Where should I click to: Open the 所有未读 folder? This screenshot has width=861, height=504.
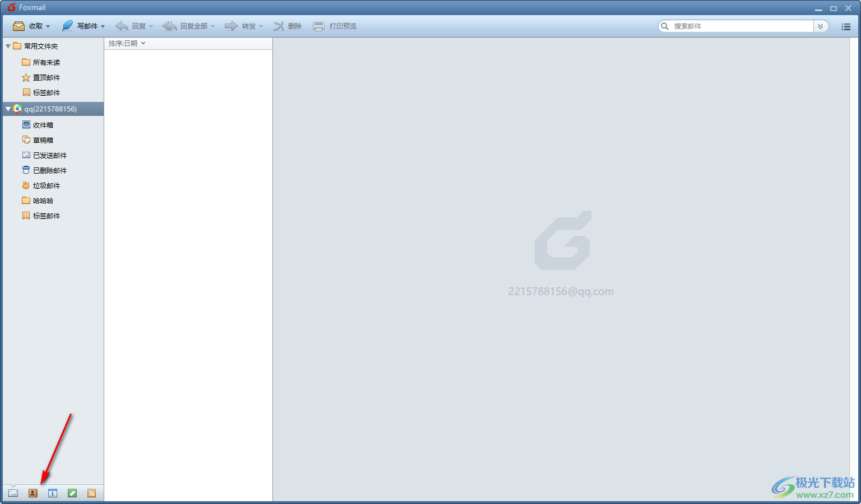pyautogui.click(x=41, y=62)
